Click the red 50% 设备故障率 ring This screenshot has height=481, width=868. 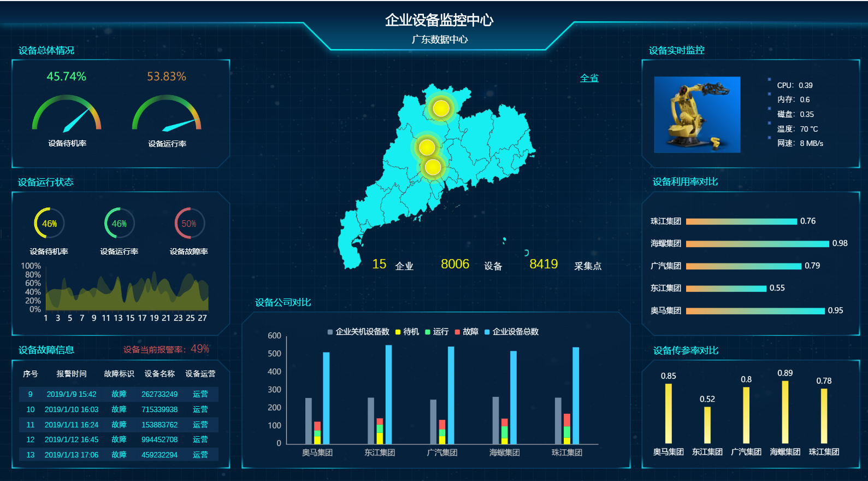point(189,224)
